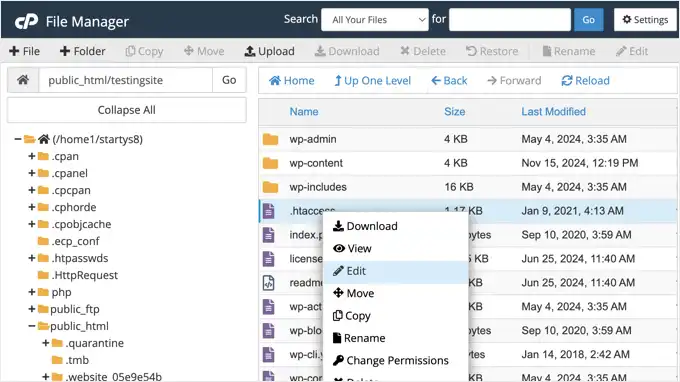Click the wp-includes folder icon
The width and height of the screenshot is (680, 382).
[270, 187]
